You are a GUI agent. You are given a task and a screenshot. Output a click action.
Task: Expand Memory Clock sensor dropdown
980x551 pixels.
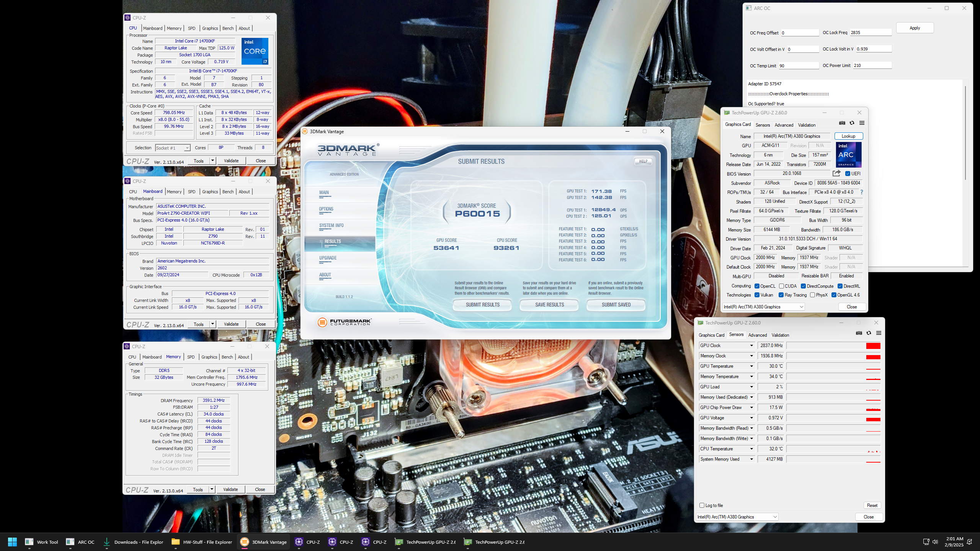click(751, 356)
